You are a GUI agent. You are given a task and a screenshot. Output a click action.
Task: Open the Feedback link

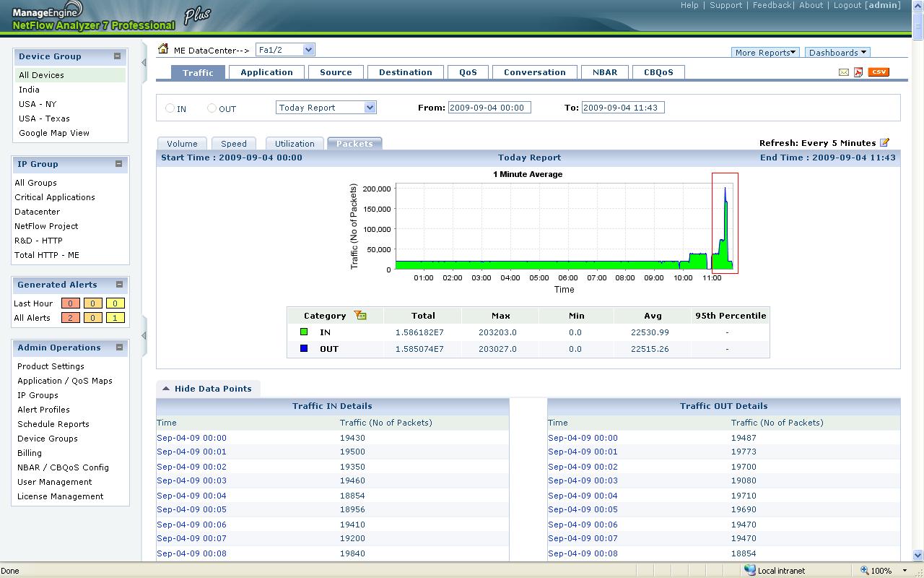coord(772,5)
